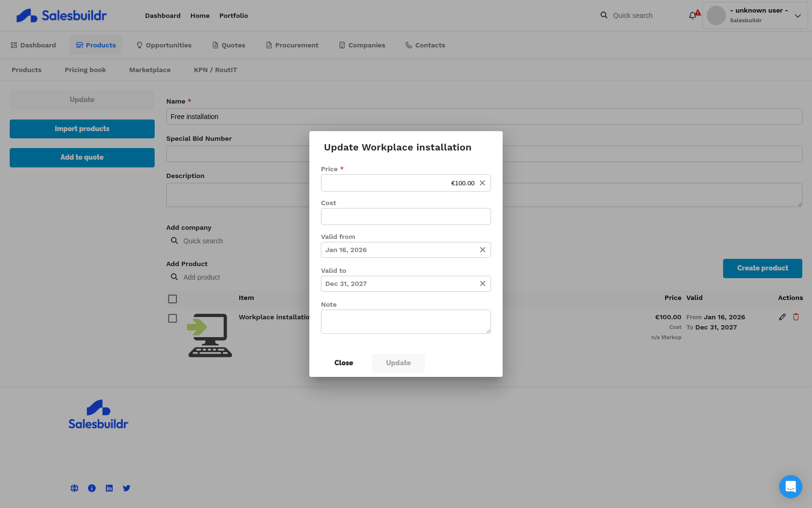Click Portfolio in top navigation

click(233, 15)
